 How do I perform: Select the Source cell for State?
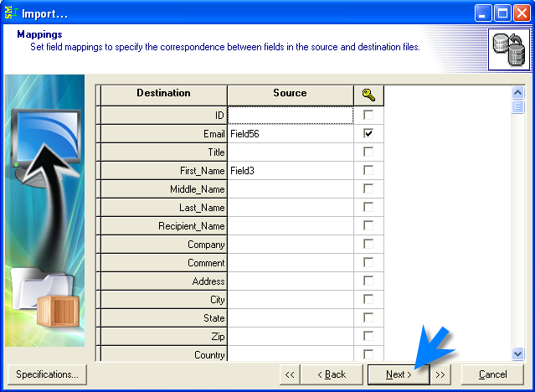point(291,318)
